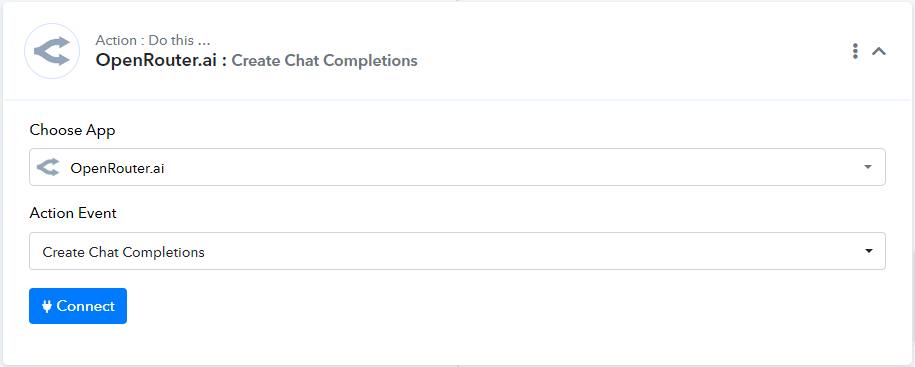Click the "Action : Do this ..." header text
The height and width of the screenshot is (367, 915).
[153, 40]
